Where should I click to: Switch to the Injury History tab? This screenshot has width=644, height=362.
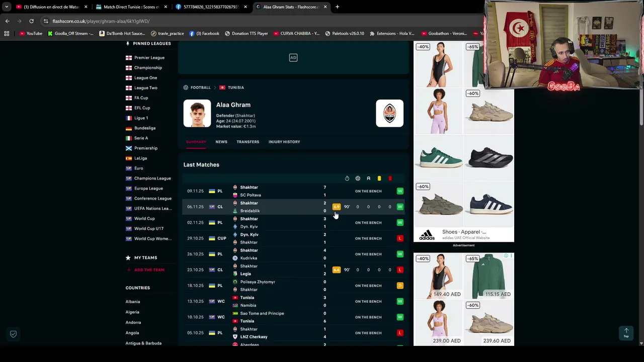click(x=284, y=142)
